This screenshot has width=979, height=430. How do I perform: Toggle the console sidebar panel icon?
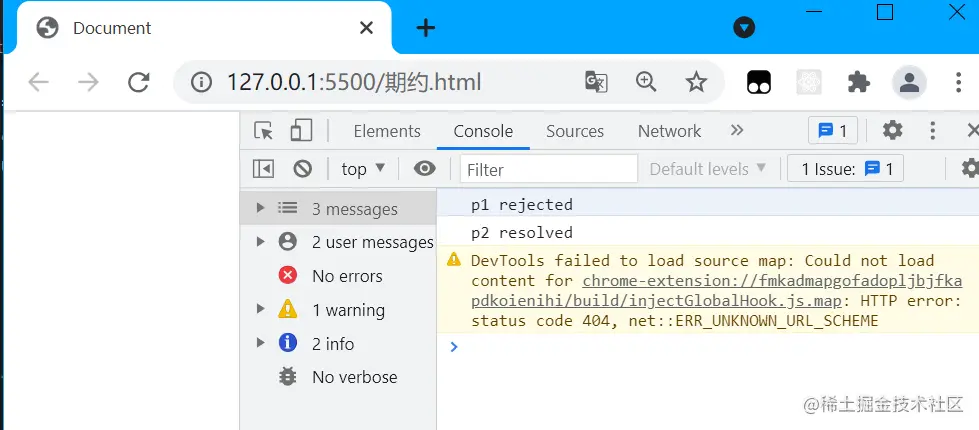263,169
